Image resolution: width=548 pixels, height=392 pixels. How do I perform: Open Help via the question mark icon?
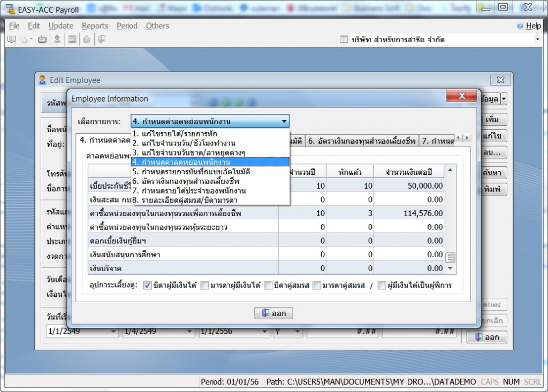click(x=520, y=26)
